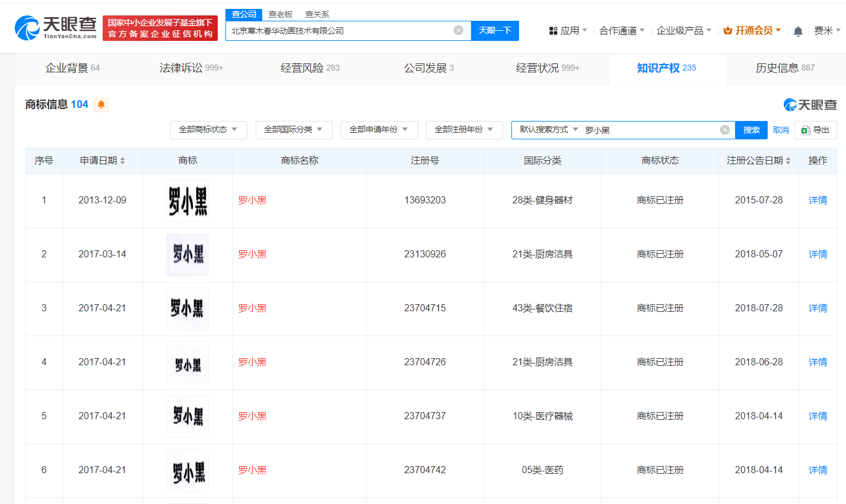Image resolution: width=846 pixels, height=504 pixels.
Task: Open trademark image for registration 13693203
Action: [187, 201]
